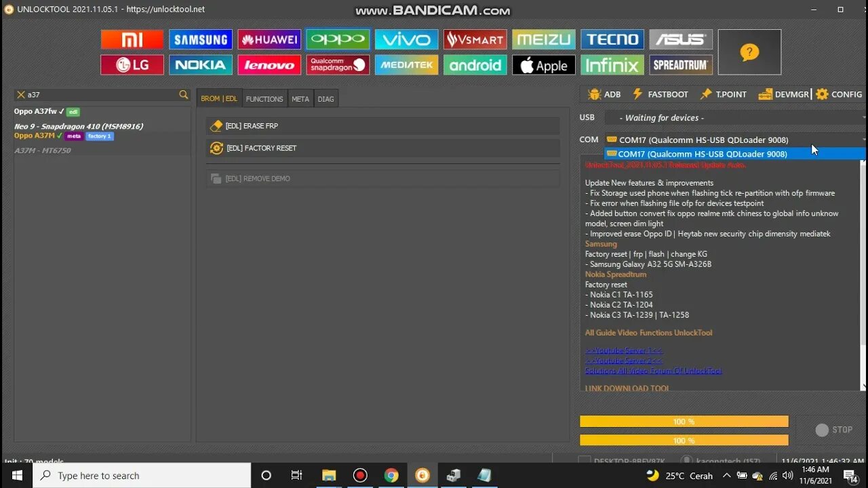Select the Vsmart brand logo
868x488 pixels.
[475, 39]
